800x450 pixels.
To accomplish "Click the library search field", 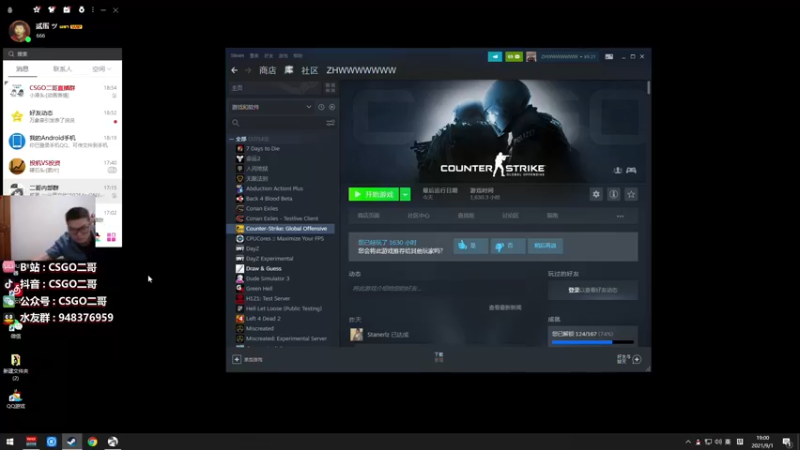I will 278,123.
